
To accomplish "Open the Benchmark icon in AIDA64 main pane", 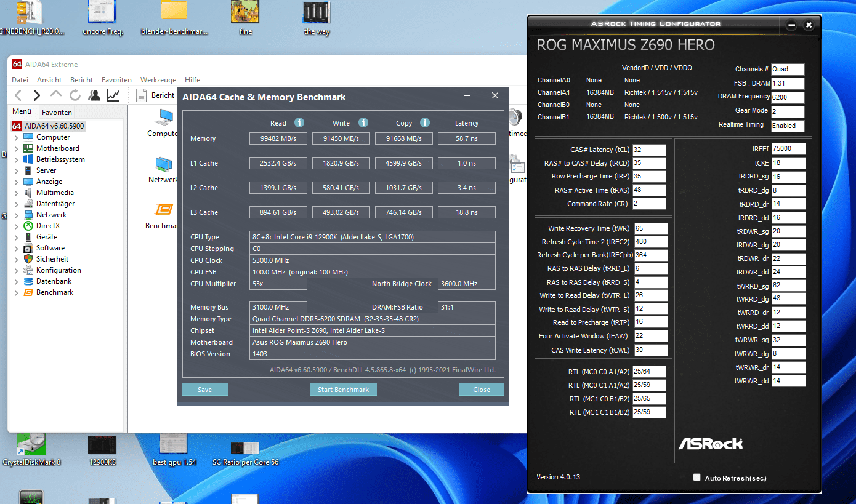I will click(162, 215).
